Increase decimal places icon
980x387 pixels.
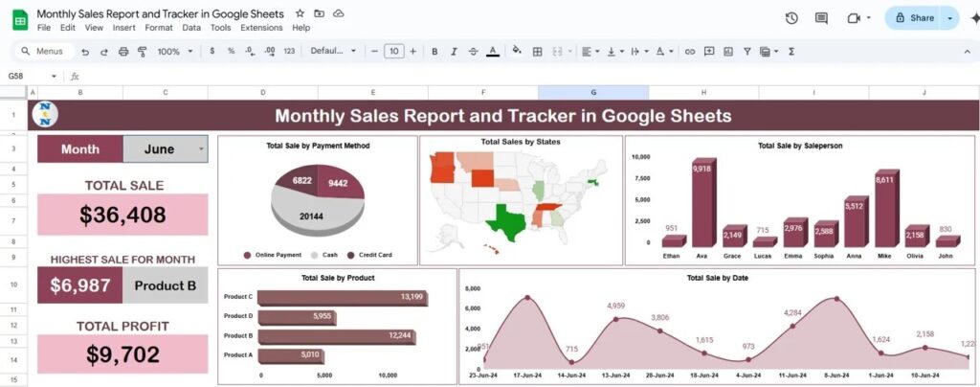point(269,52)
